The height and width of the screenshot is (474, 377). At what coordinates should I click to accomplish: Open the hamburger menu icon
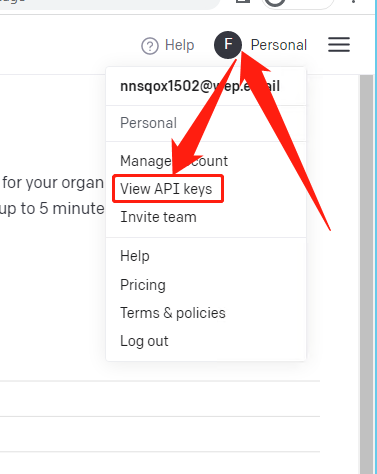[339, 44]
